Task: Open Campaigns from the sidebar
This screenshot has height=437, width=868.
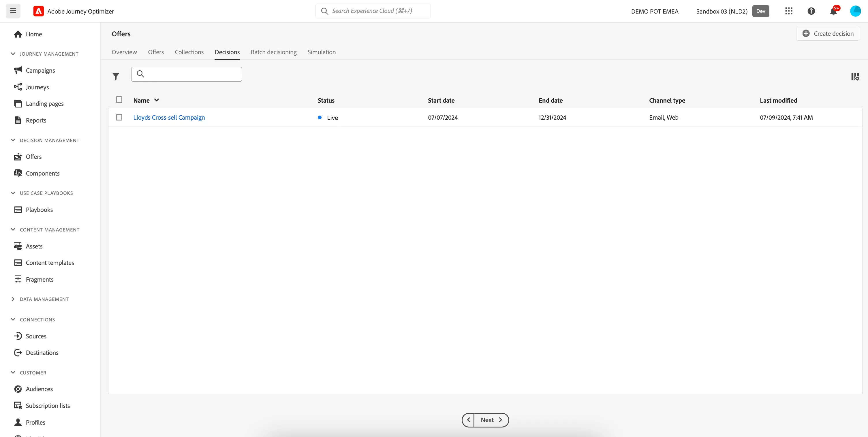Action: click(40, 70)
